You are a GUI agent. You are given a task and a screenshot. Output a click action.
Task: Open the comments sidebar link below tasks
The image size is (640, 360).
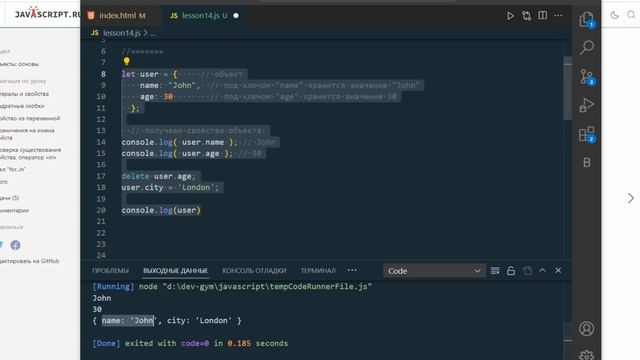click(14, 210)
